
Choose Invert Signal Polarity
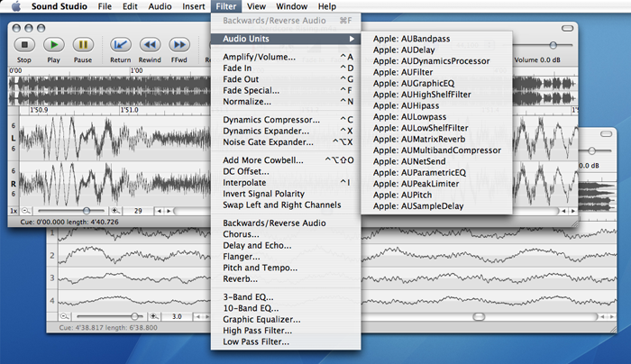coord(286,194)
